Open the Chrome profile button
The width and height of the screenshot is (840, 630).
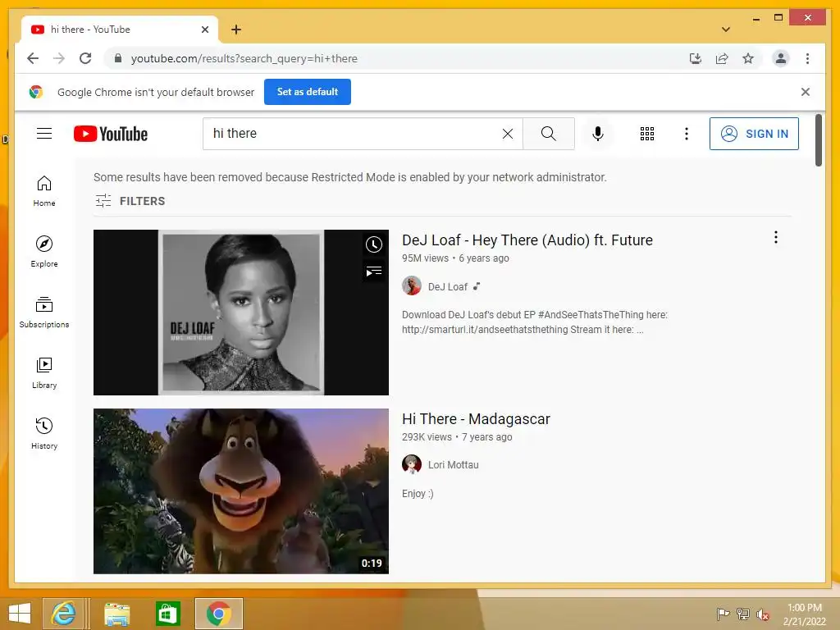tap(781, 58)
